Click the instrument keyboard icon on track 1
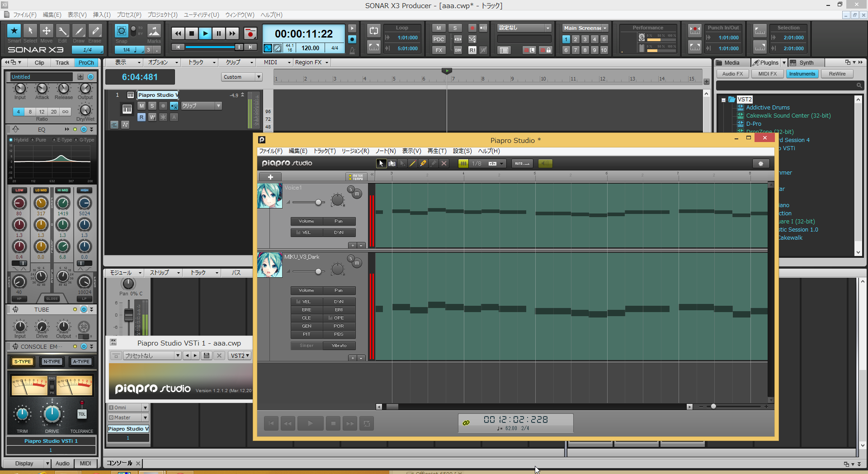 point(127,109)
